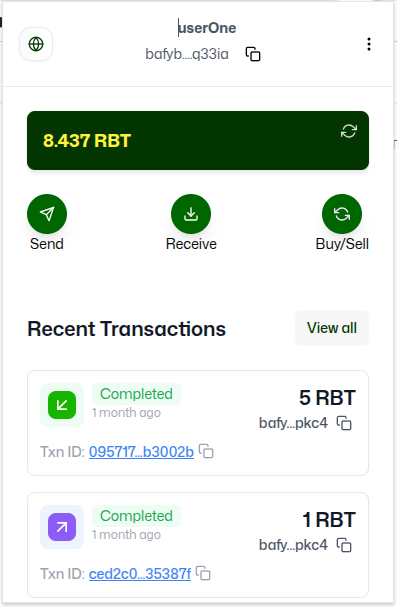Screen dimensions: 397x607
Task: Click the Completed badge on 5 RBT transaction
Action: [136, 394]
